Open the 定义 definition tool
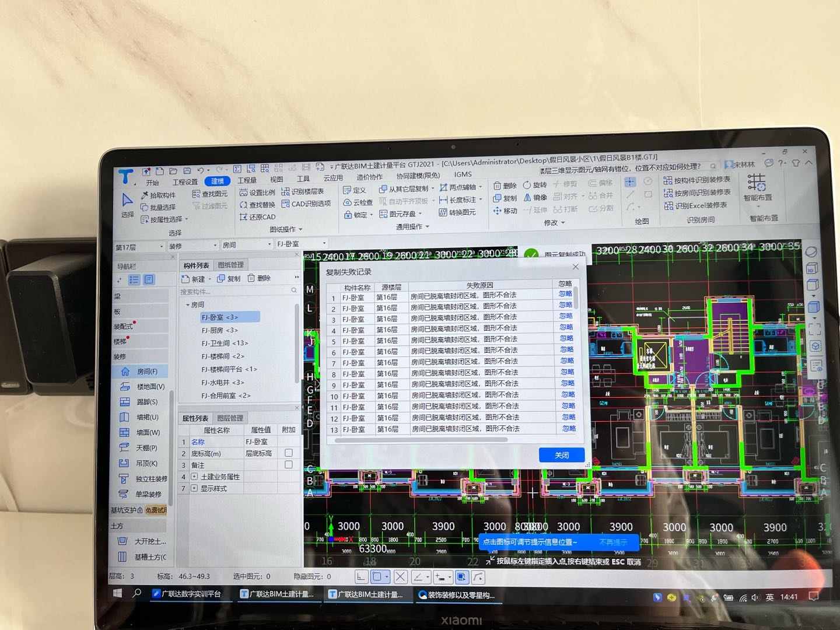Image resolution: width=840 pixels, height=630 pixels. 355,190
